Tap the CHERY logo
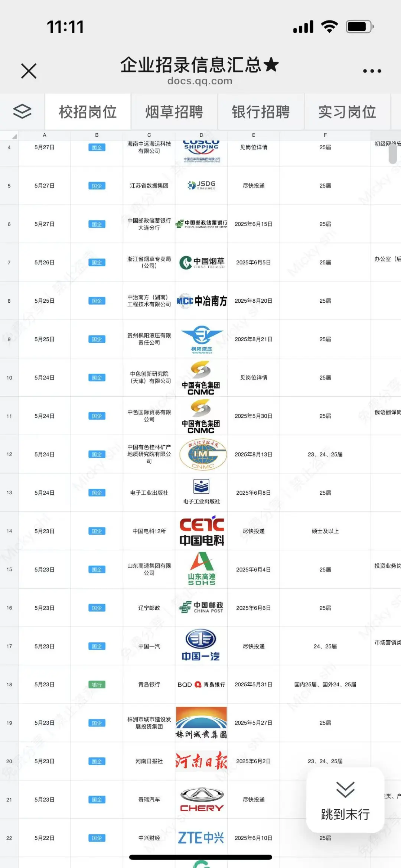The image size is (401, 868). point(202,799)
